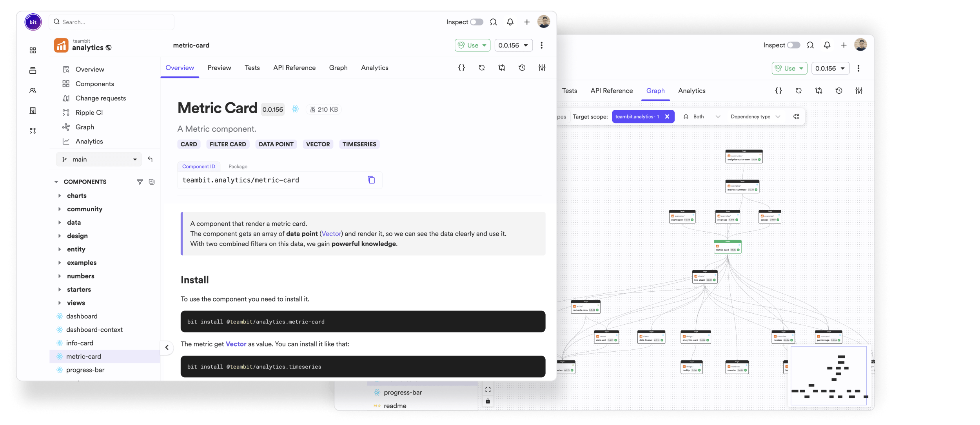The width and height of the screenshot is (980, 425).
Task: Click the bit install metric-card command block
Action: point(363,321)
